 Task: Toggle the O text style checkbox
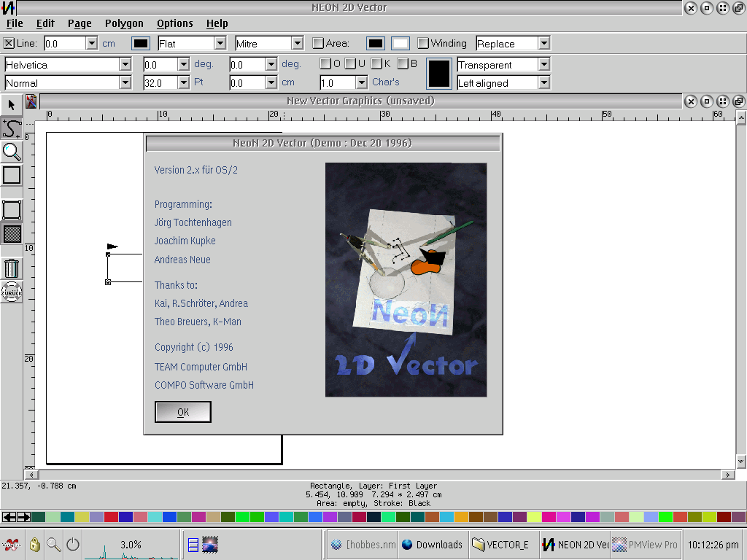[x=325, y=64]
